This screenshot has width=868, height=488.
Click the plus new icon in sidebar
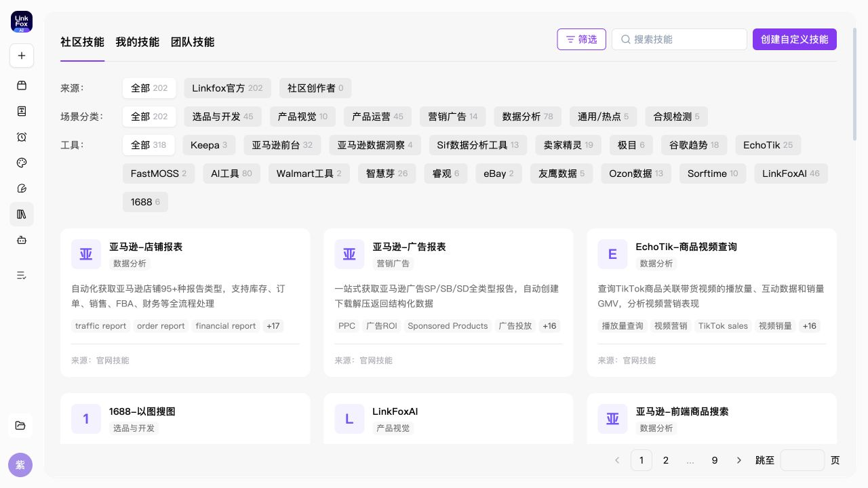(x=22, y=56)
